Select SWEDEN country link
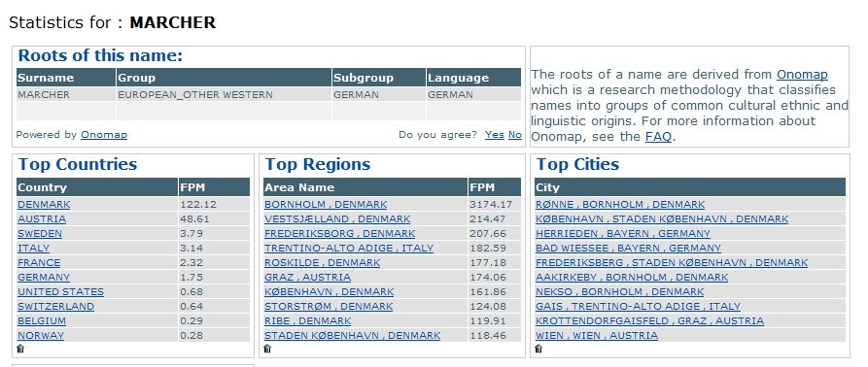The image size is (868, 367). 40,233
